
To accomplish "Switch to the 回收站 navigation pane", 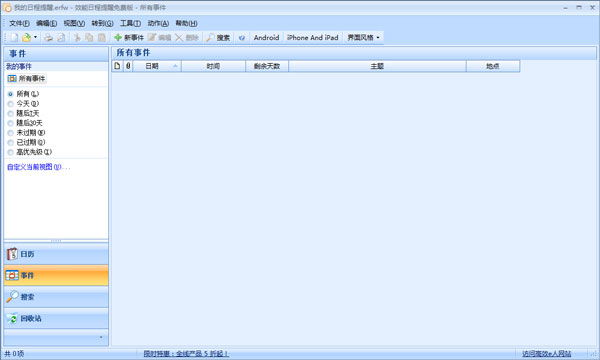I will 56,318.
